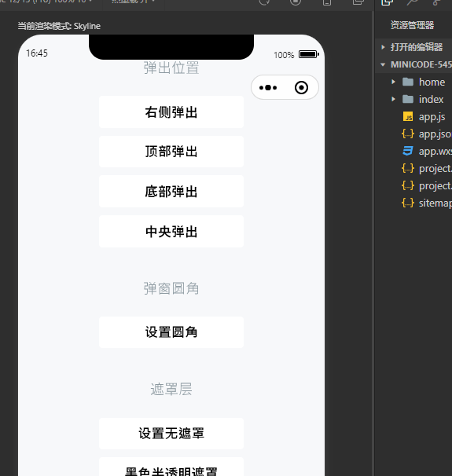Click the braces icon beside app.json
Image resolution: width=452 pixels, height=476 pixels.
(408, 134)
